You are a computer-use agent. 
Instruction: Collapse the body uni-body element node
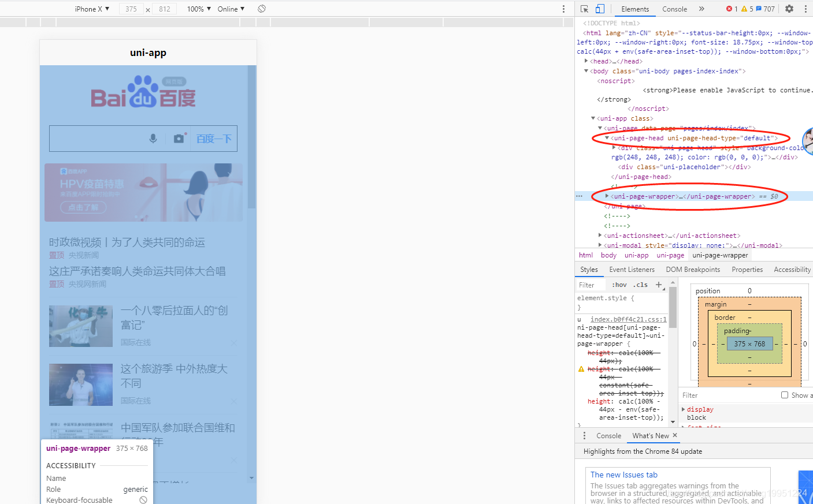click(586, 71)
